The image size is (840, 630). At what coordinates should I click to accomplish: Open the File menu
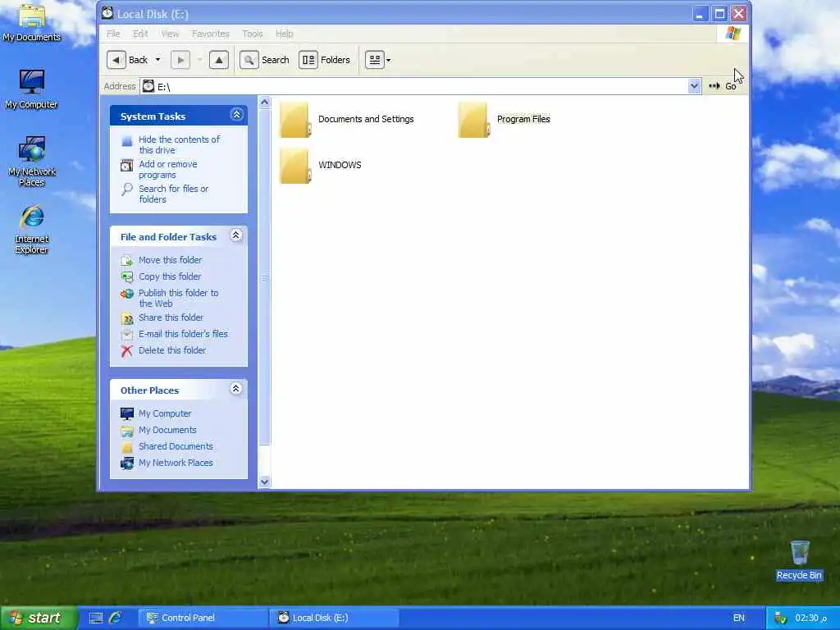click(x=113, y=34)
